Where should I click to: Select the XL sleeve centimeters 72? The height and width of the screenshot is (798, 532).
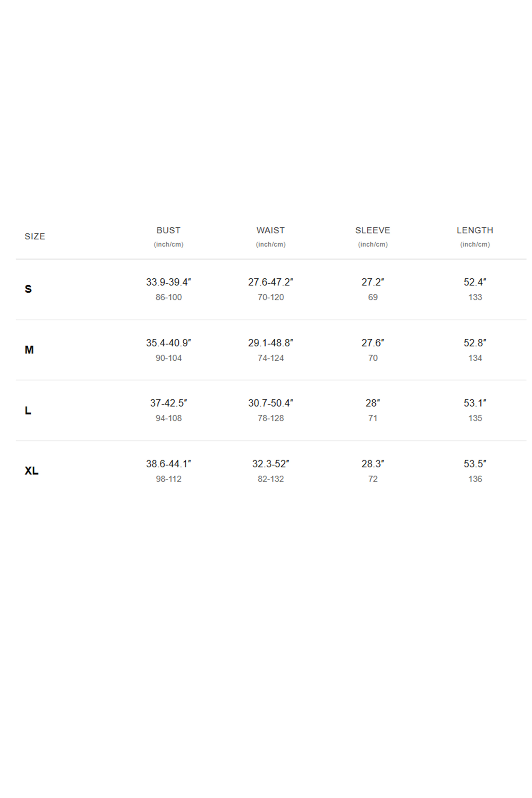click(373, 479)
